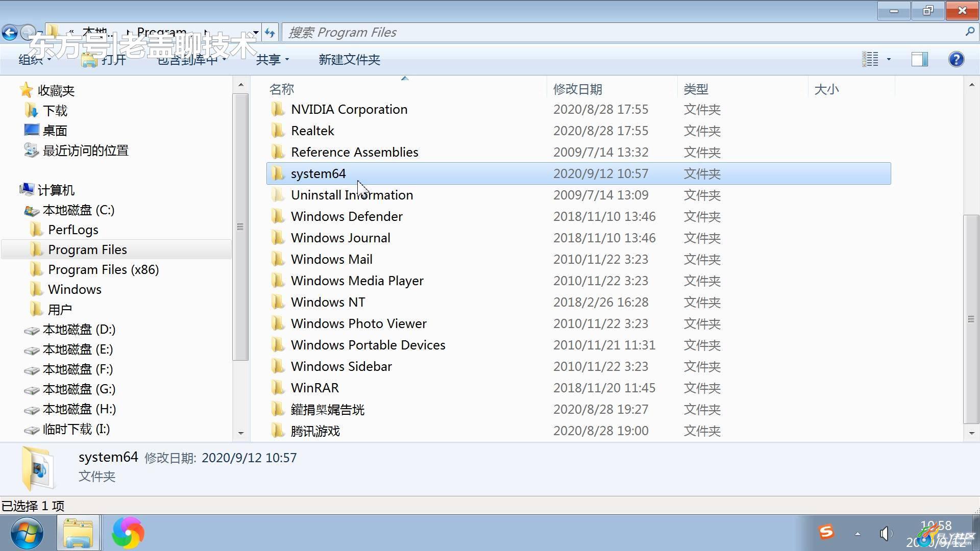Image resolution: width=980 pixels, height=551 pixels.
Task: Select 临时下载 (I:) drive
Action: click(x=67, y=429)
